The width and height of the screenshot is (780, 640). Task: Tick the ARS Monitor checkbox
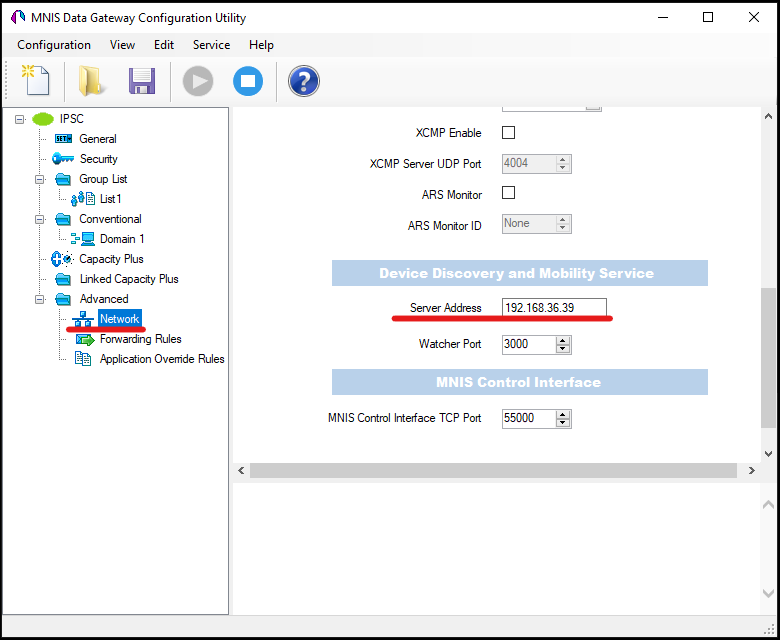[x=508, y=193]
